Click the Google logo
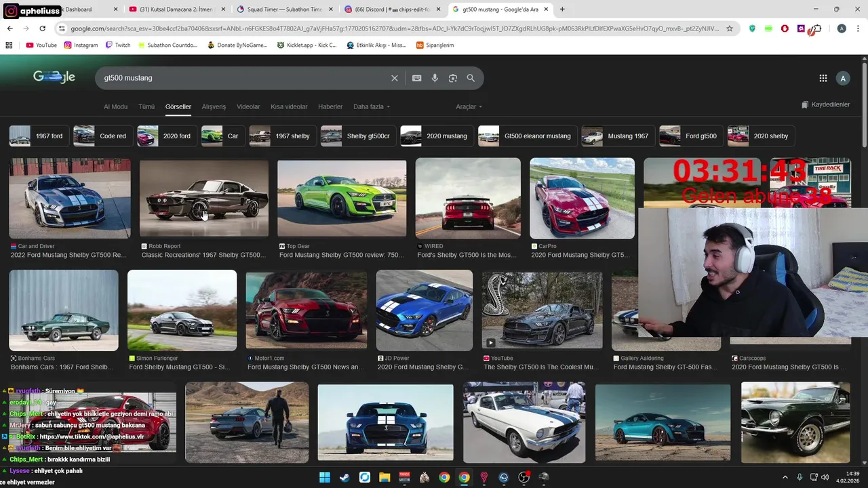This screenshot has width=868, height=488. [x=54, y=77]
